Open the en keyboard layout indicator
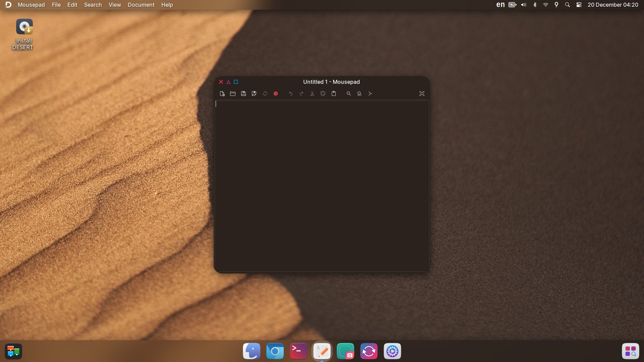644x362 pixels. [x=500, y=5]
